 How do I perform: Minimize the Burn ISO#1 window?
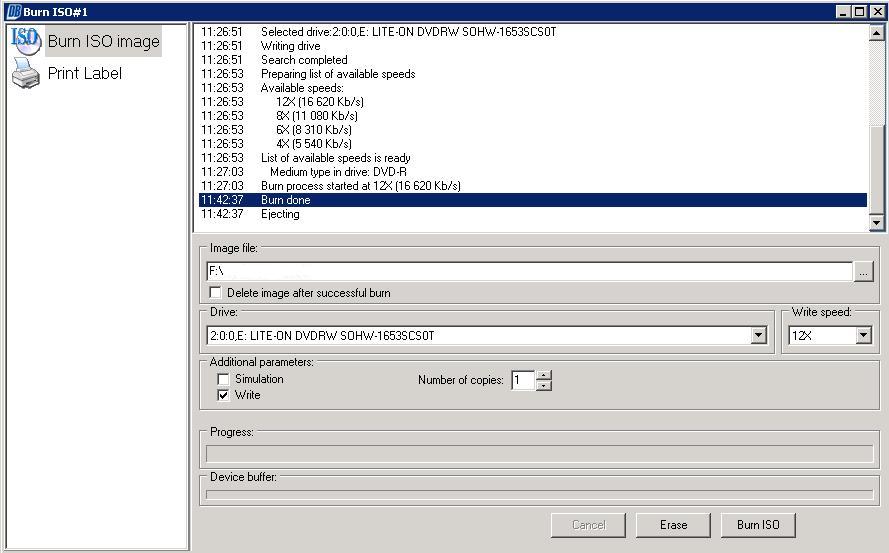click(x=844, y=11)
